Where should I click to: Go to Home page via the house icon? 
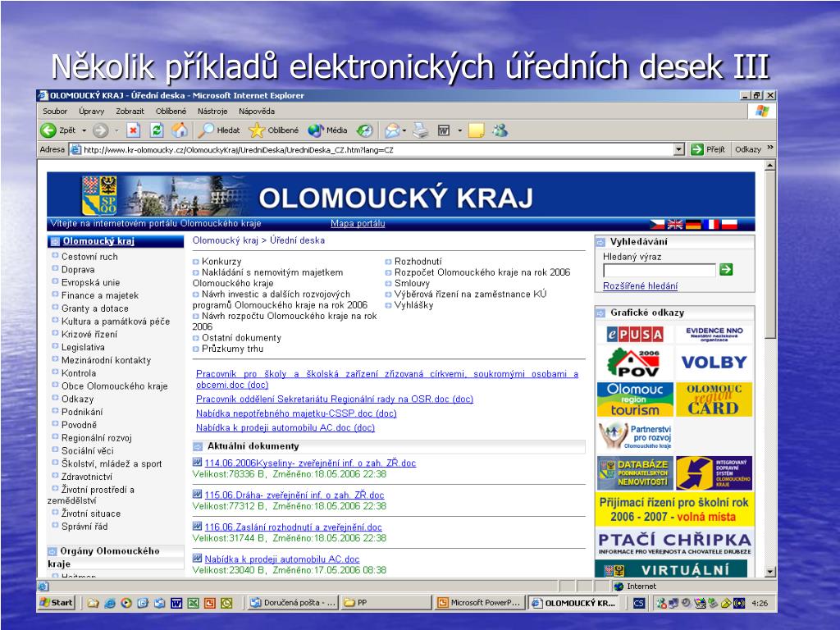point(180,130)
